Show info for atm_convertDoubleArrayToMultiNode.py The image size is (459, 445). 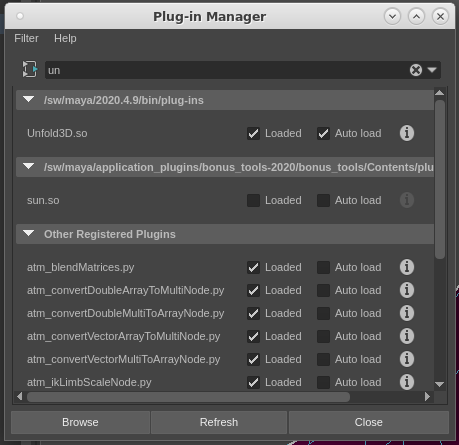pos(407,290)
